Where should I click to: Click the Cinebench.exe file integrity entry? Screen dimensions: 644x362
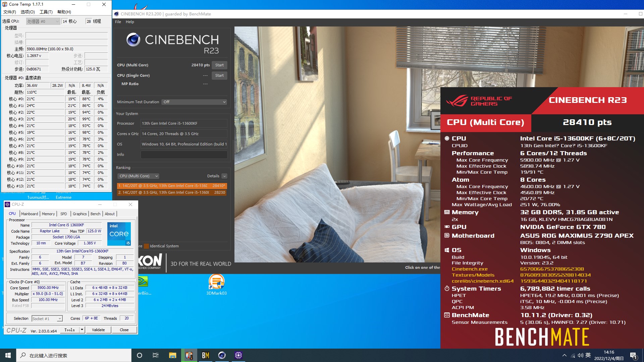tap(470, 269)
